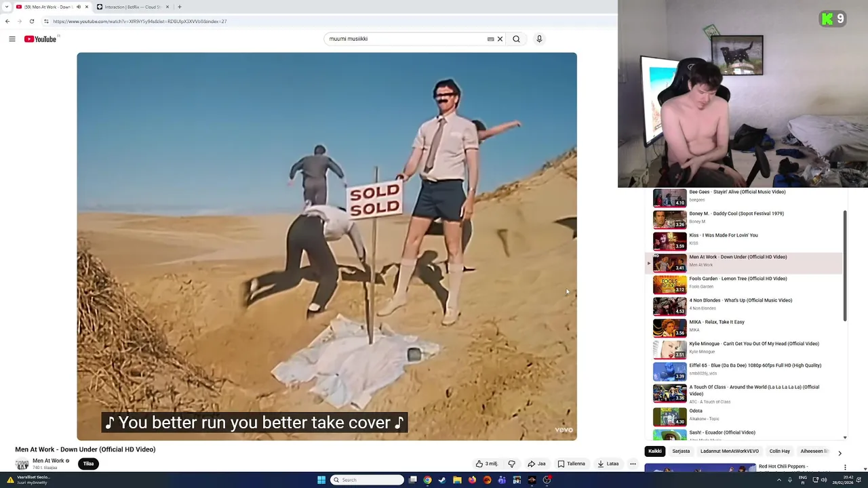Clear the YouTube search box with X
This screenshot has width=868, height=488.
point(500,39)
